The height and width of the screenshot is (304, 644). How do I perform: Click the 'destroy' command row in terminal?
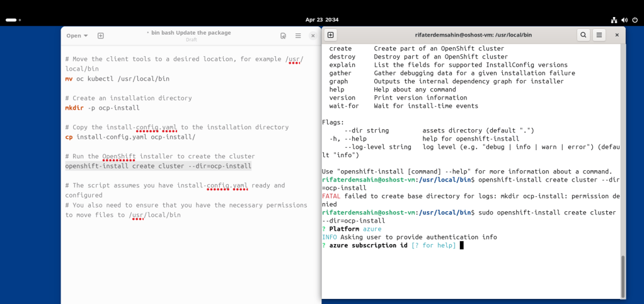coord(418,57)
